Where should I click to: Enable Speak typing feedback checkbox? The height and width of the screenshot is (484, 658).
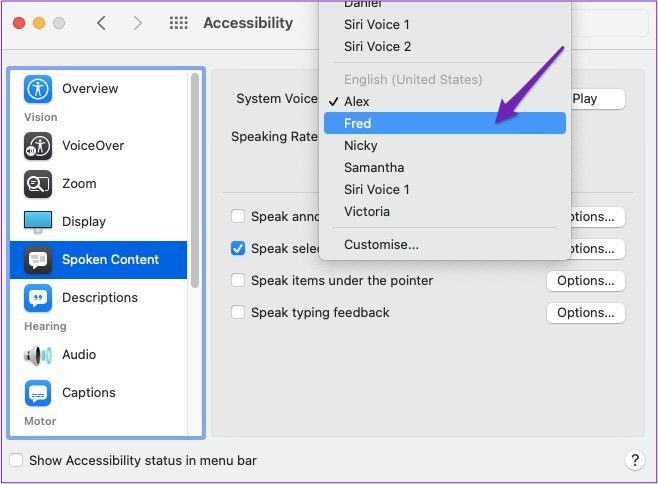(x=238, y=312)
